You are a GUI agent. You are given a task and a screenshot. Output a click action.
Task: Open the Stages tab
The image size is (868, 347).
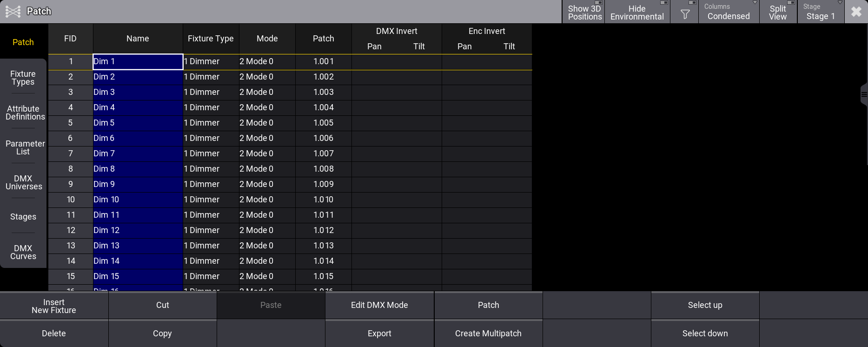[23, 217]
